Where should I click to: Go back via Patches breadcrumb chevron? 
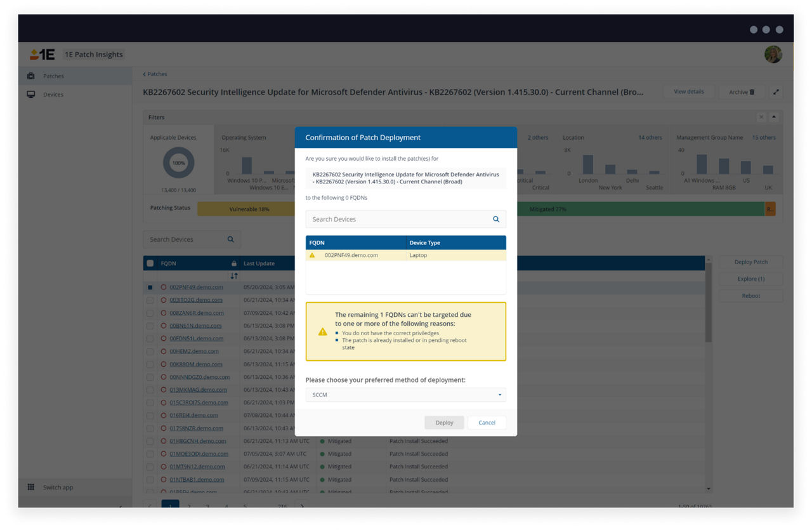(x=144, y=74)
